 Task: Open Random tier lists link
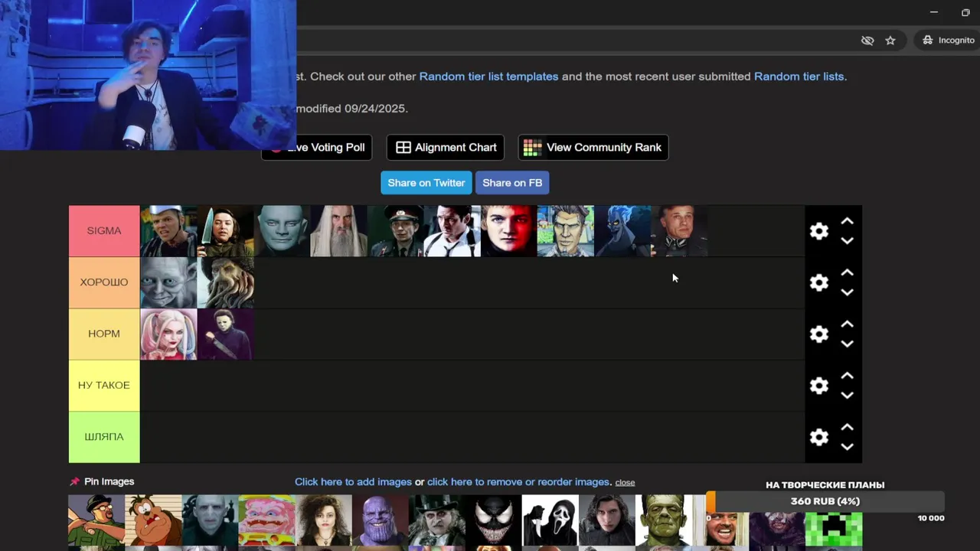pos(799,77)
